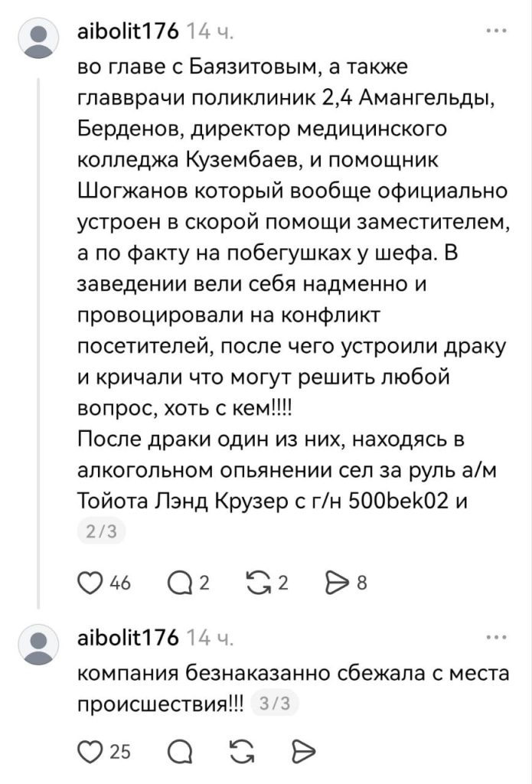
Task: Share the 3/3 post via send icon
Action: point(303,752)
